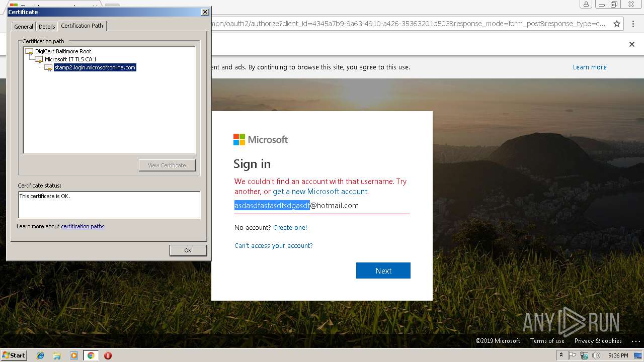Open Action Center flag icon in tray
644x362 pixels.
coord(572,355)
